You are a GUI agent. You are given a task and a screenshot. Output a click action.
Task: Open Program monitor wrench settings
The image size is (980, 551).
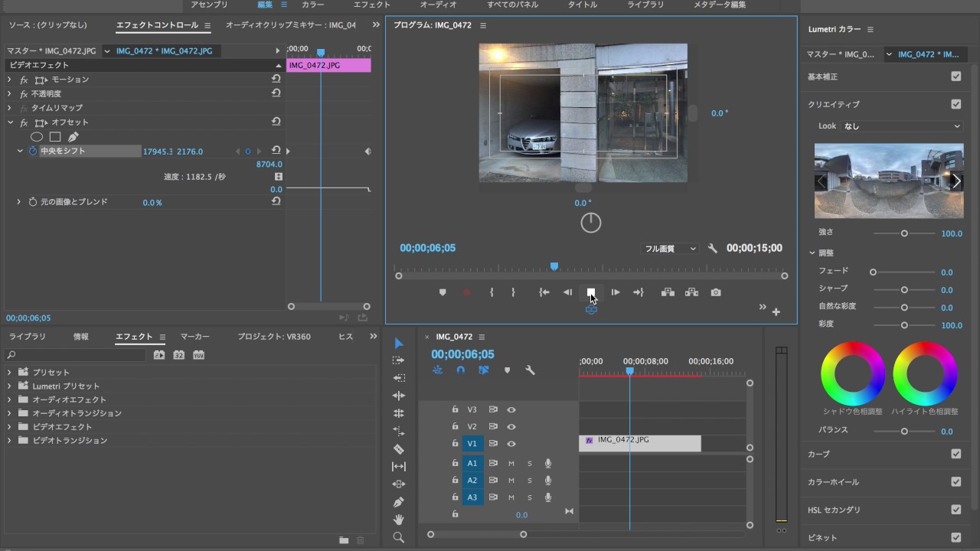712,248
